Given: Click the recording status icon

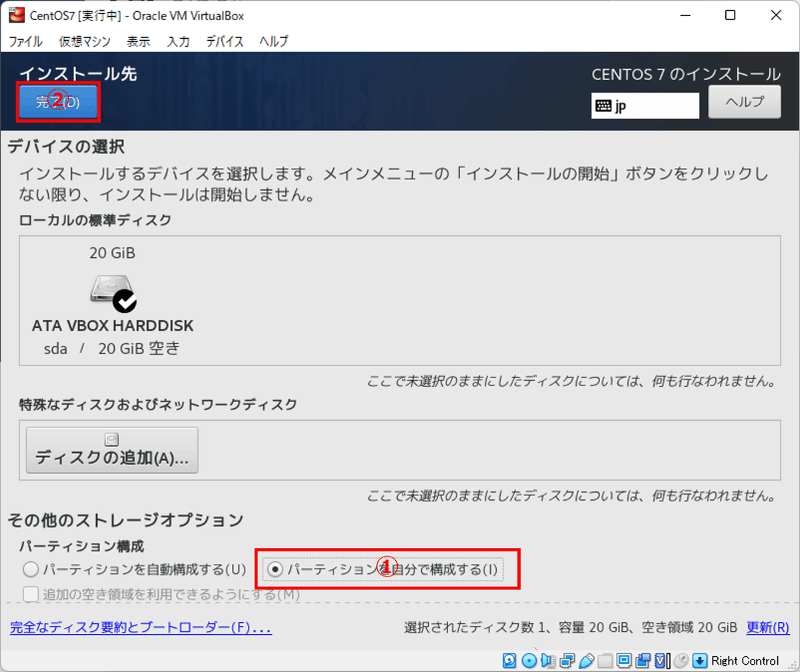Looking at the screenshot, I should [x=643, y=661].
